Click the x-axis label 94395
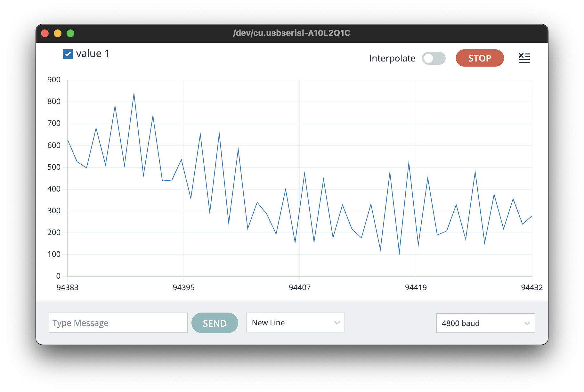This screenshot has width=584, height=392. point(183,287)
